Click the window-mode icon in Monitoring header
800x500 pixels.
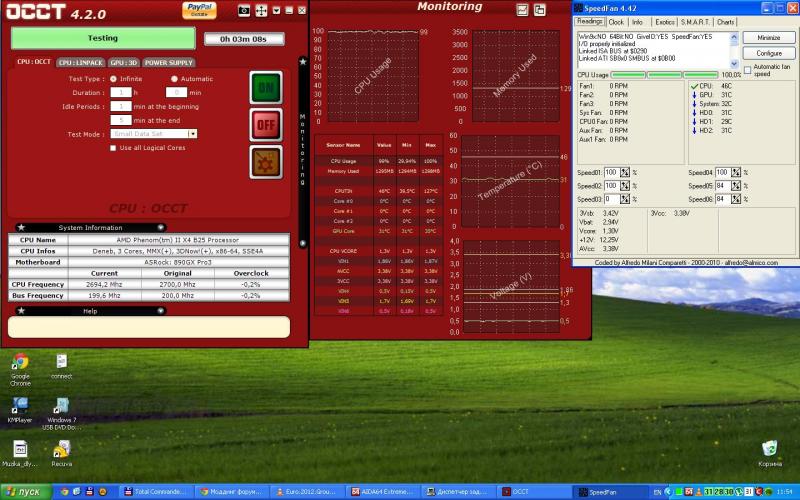tap(539, 10)
